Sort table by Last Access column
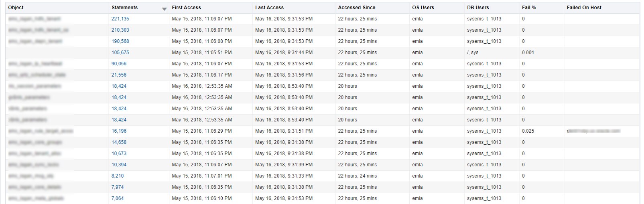Viewport: 644px width, 204px height. coord(269,8)
